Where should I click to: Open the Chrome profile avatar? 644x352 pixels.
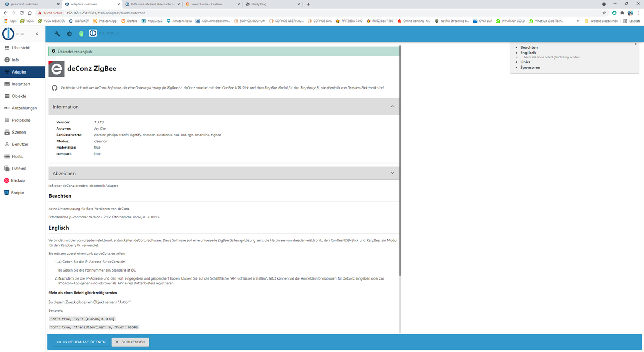click(x=630, y=13)
